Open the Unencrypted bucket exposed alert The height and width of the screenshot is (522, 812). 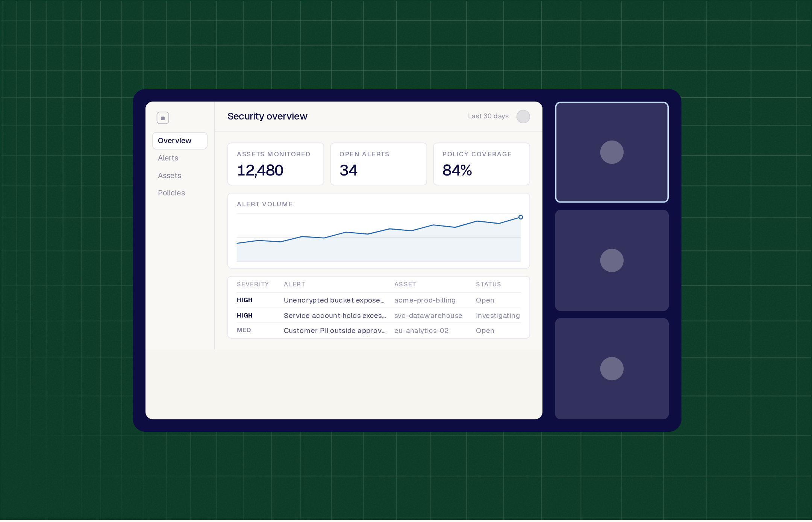[334, 300]
